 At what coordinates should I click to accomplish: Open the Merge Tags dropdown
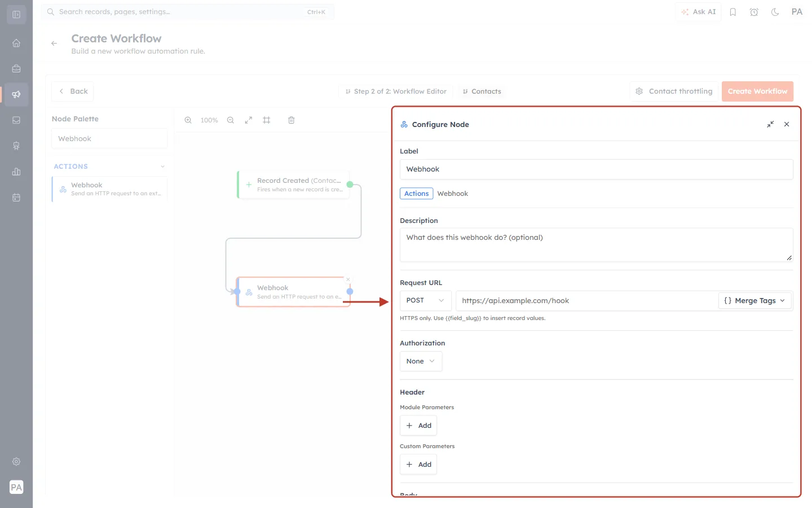point(755,301)
